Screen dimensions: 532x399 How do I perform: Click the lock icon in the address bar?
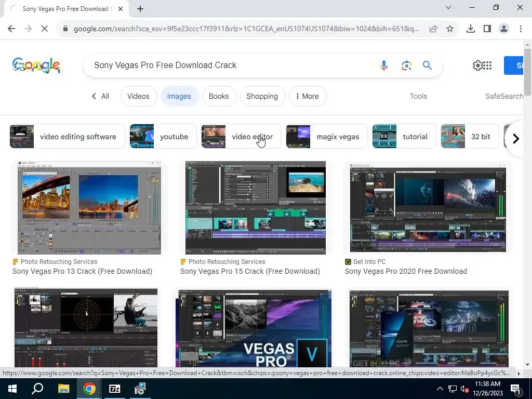(x=65, y=29)
